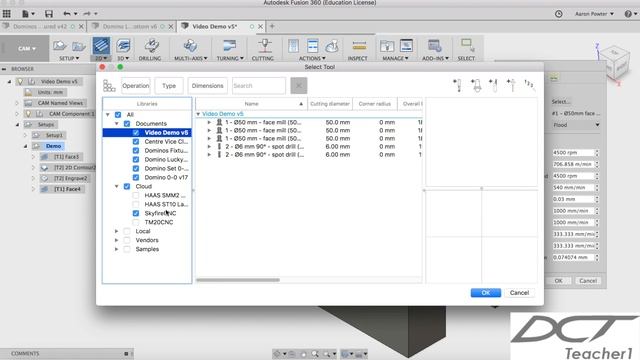The height and width of the screenshot is (360, 640).
Task: Uncheck the Dominos Fixtu... library
Action: pyautogui.click(x=136, y=151)
